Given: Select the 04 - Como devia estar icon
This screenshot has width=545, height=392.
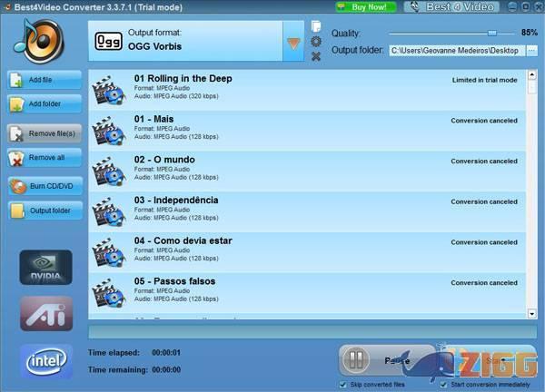Looking at the screenshot, I should [x=108, y=253].
